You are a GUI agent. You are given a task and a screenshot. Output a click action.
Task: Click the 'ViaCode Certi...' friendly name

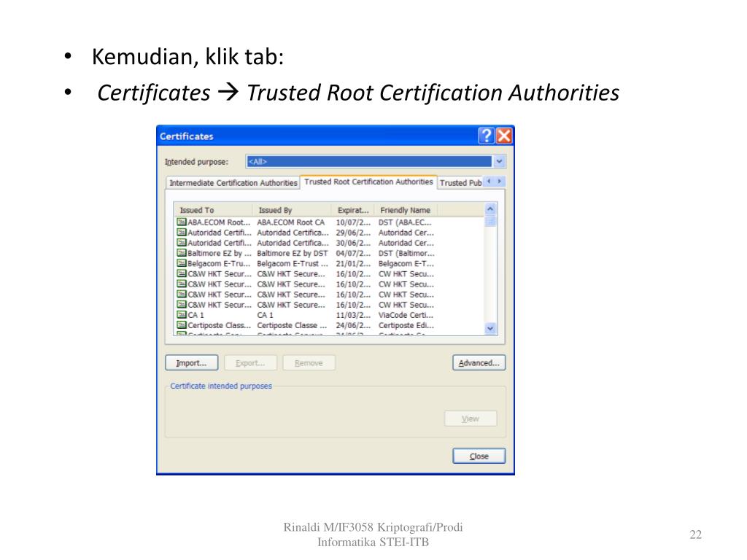coord(406,315)
